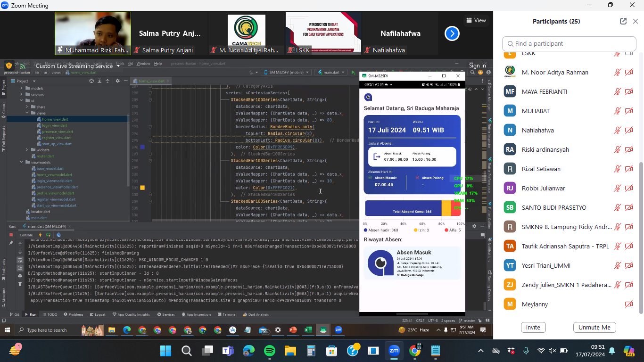Click blue color swatch on line 296
This screenshot has width=644, height=362.
(x=142, y=148)
